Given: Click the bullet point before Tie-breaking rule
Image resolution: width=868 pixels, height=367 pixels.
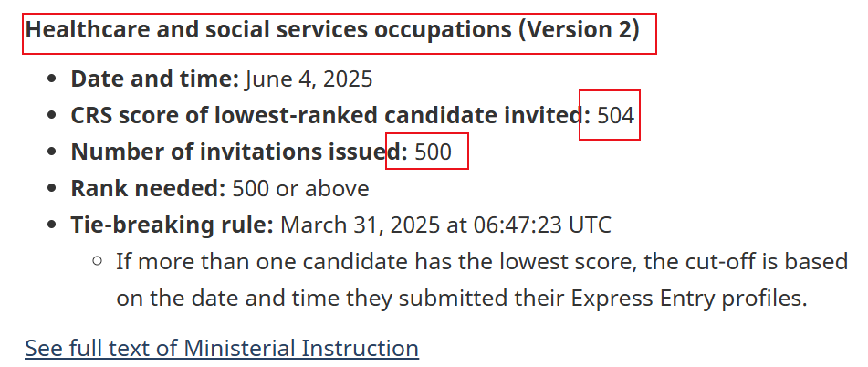Looking at the screenshot, I should click(52, 225).
